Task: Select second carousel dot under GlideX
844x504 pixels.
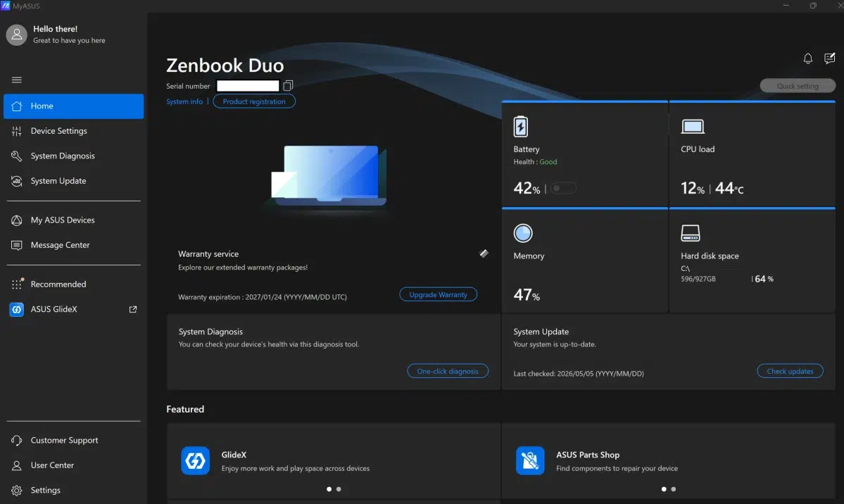Action: point(339,489)
